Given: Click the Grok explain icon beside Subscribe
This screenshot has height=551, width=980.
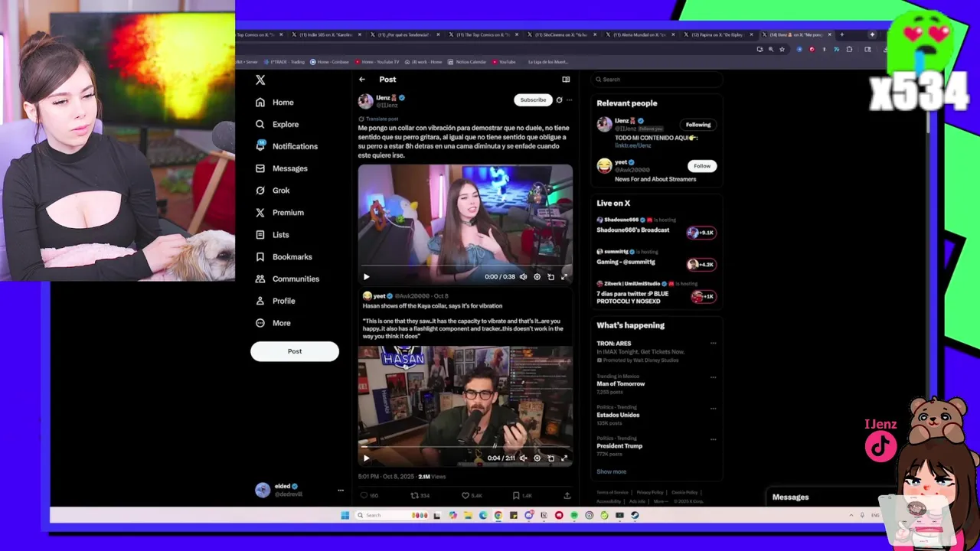Looking at the screenshot, I should [x=559, y=99].
